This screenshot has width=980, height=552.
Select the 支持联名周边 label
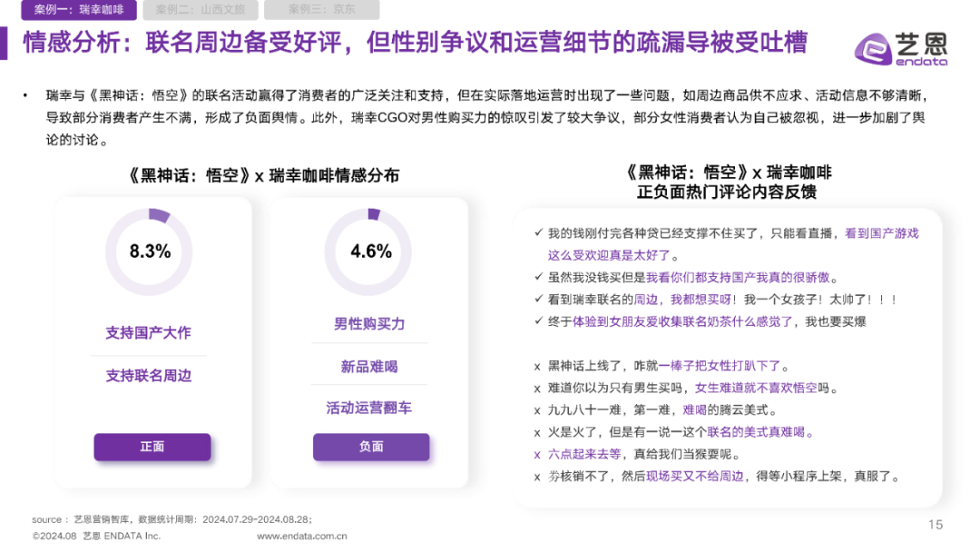click(x=149, y=376)
